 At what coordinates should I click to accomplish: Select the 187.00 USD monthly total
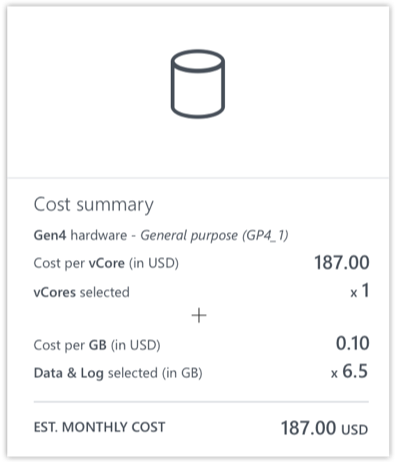coord(325,428)
